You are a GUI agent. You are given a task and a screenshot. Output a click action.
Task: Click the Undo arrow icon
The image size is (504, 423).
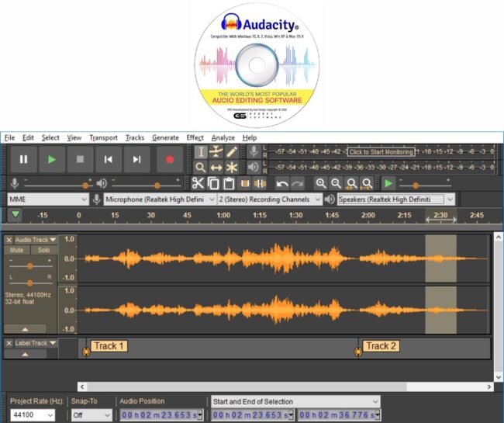282,184
